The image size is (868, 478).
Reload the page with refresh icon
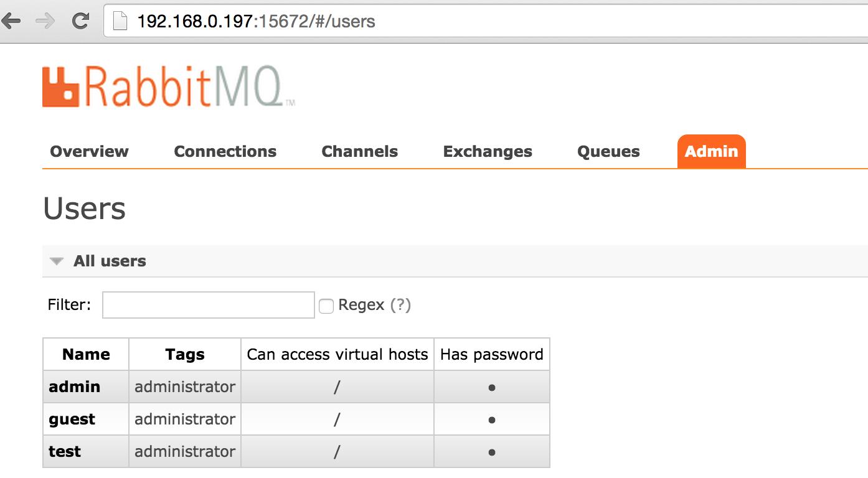tap(80, 21)
